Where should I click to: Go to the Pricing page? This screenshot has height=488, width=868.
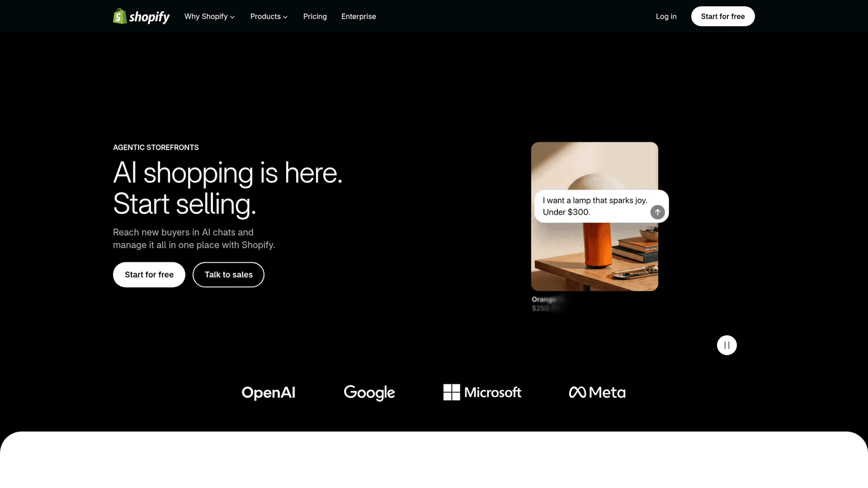point(315,17)
